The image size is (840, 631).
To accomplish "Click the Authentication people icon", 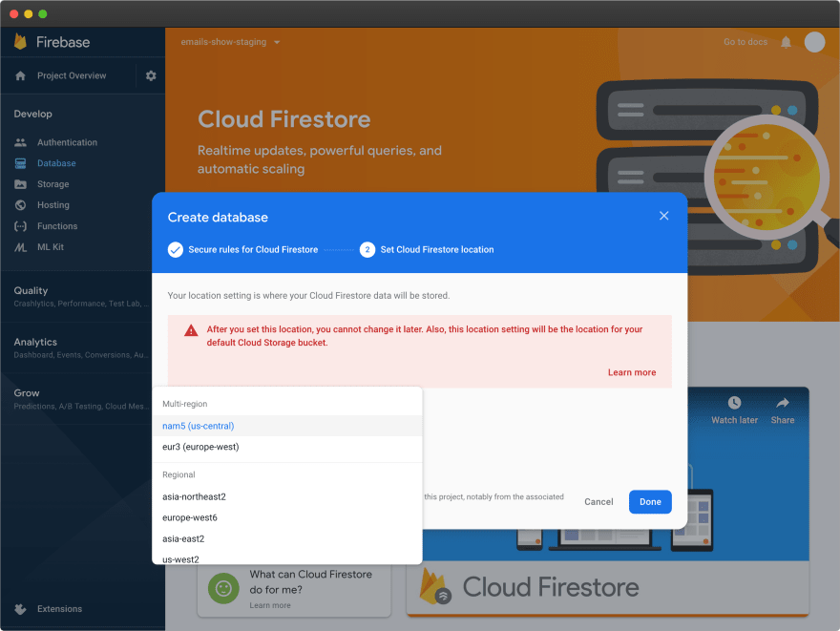I will [20, 142].
